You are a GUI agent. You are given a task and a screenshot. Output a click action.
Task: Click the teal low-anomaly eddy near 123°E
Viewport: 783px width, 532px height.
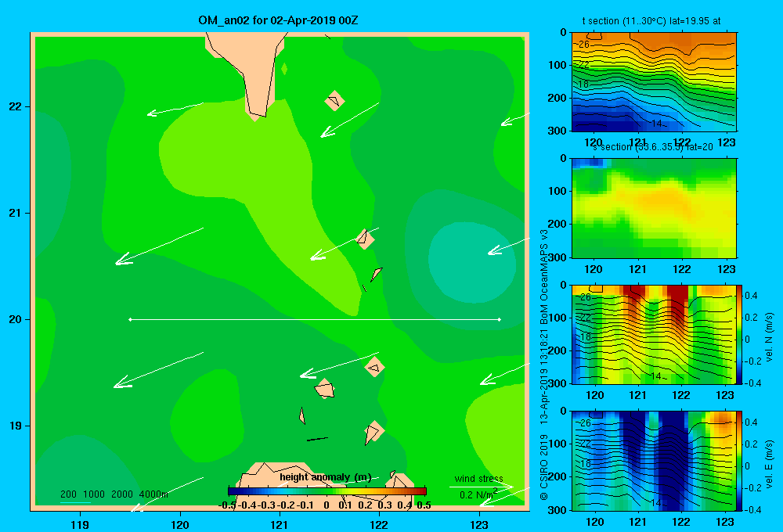[472, 262]
